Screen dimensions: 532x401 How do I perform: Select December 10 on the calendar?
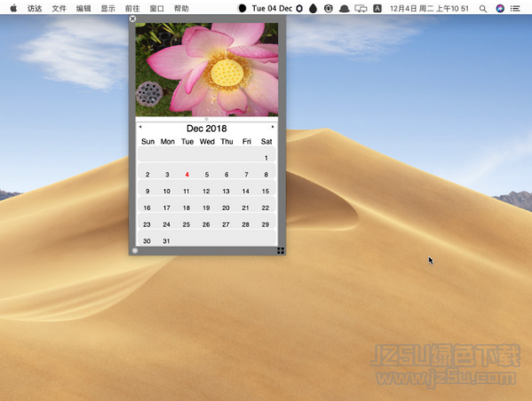(167, 191)
